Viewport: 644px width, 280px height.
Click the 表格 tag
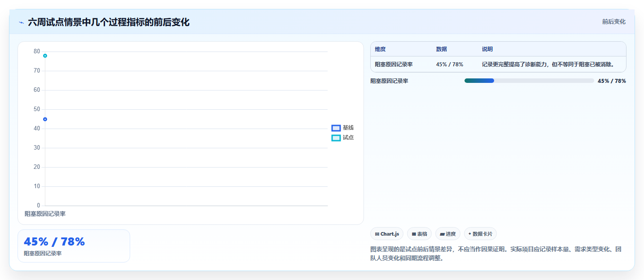(x=419, y=234)
